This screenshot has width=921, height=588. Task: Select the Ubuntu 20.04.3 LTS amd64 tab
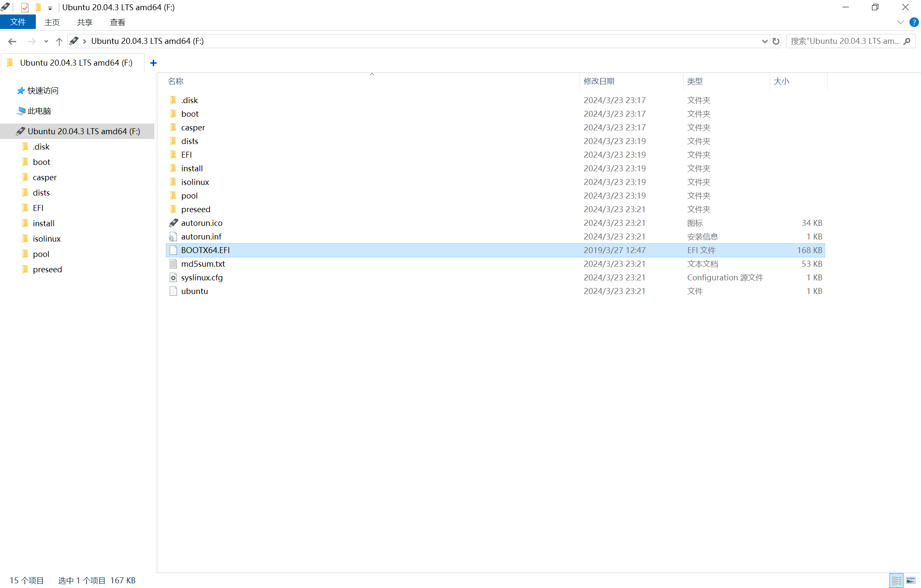72,63
